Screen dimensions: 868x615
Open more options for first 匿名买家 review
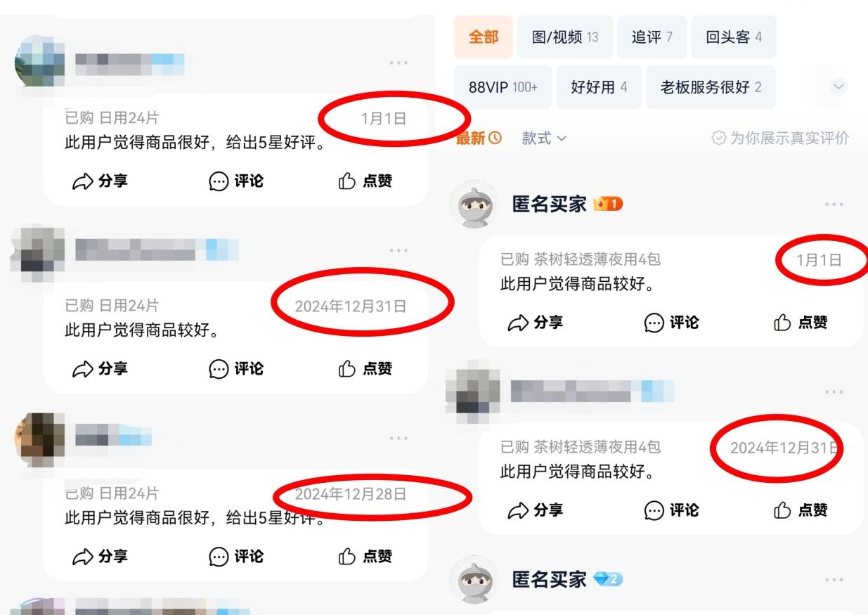click(834, 205)
